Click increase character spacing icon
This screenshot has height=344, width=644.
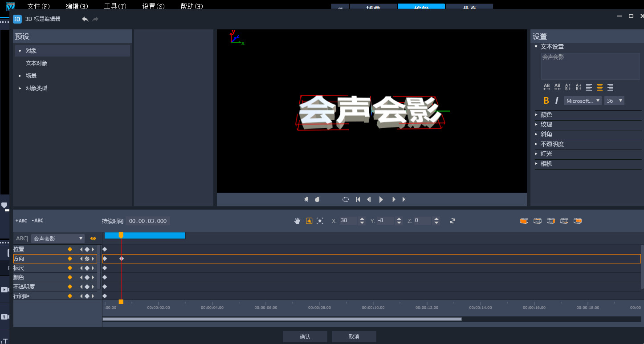point(546,87)
